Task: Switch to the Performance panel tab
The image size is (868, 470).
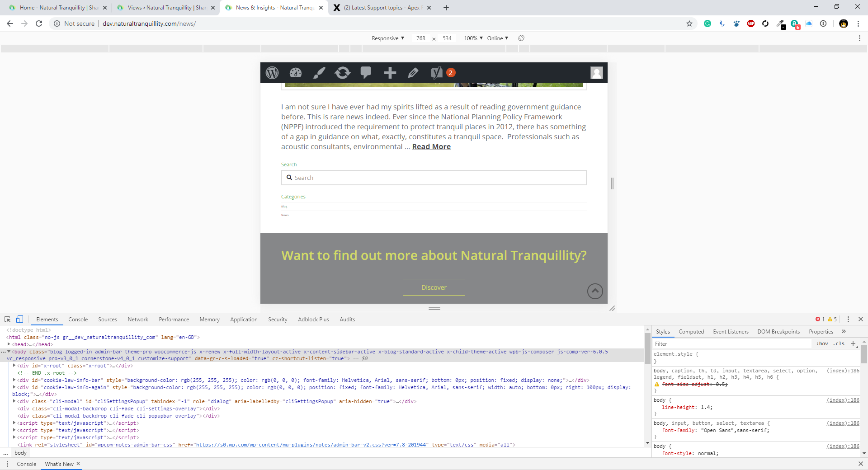Action: coord(174,320)
